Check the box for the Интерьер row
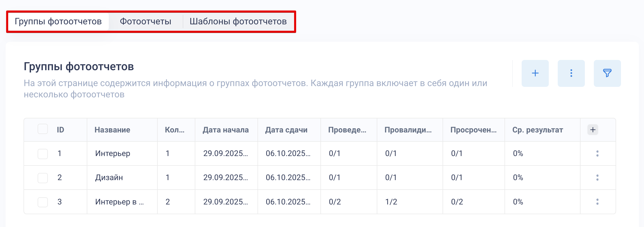Image resolution: width=644 pixels, height=227 pixels. pyautogui.click(x=43, y=154)
